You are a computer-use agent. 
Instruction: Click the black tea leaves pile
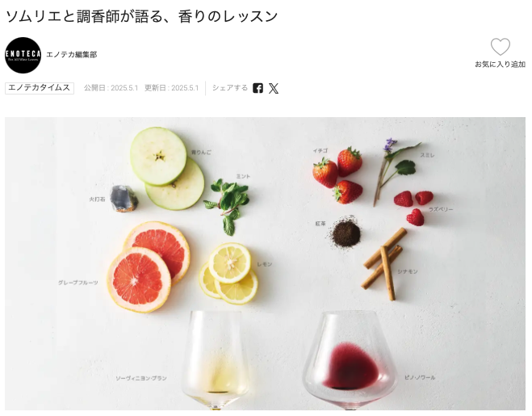[x=346, y=233]
